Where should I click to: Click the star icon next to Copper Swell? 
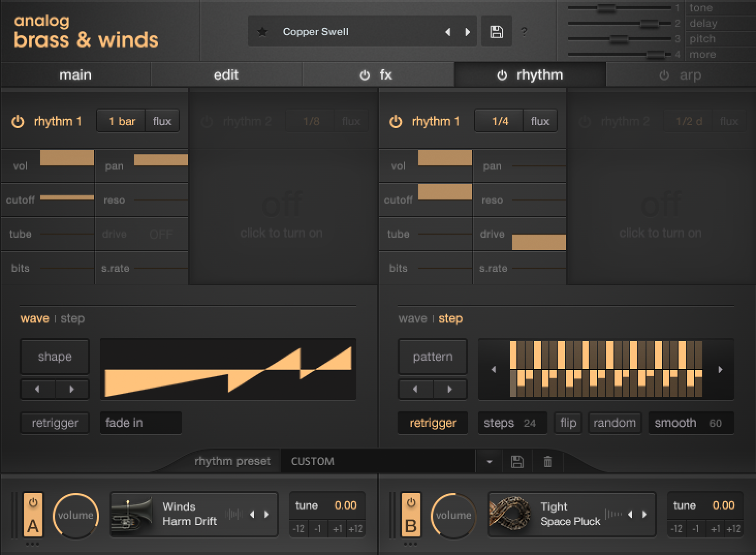263,31
